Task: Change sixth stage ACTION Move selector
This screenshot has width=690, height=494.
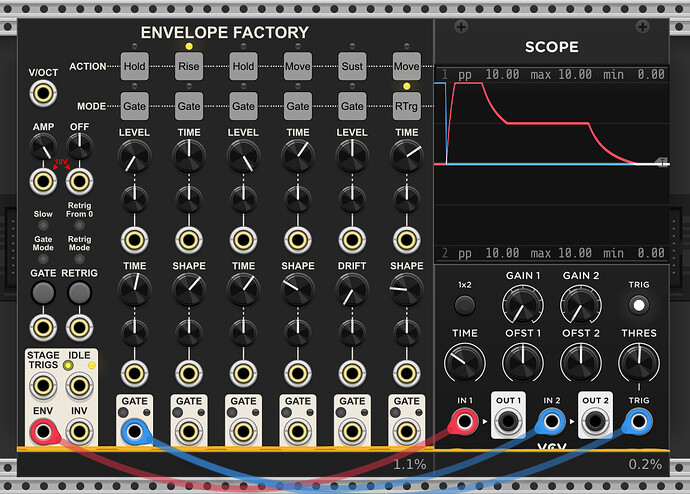Action: pyautogui.click(x=406, y=66)
